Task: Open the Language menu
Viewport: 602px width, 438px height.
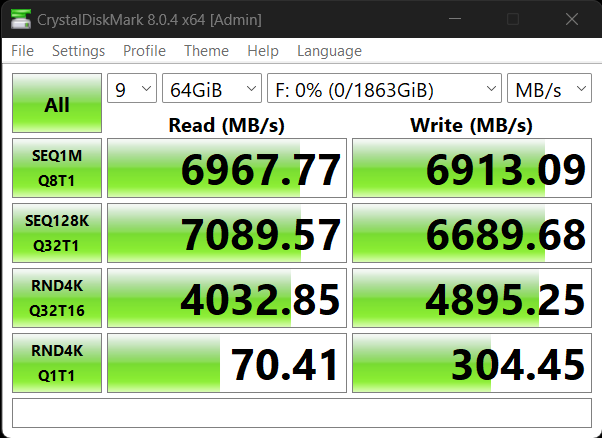Action: pyautogui.click(x=329, y=51)
